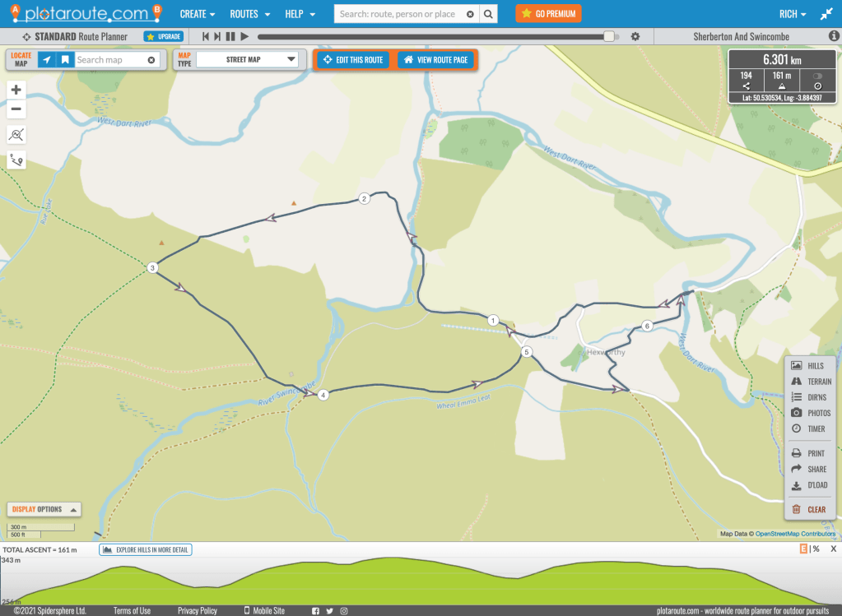This screenshot has width=842, height=616.
Task: Open the Create menu
Action: 198,14
